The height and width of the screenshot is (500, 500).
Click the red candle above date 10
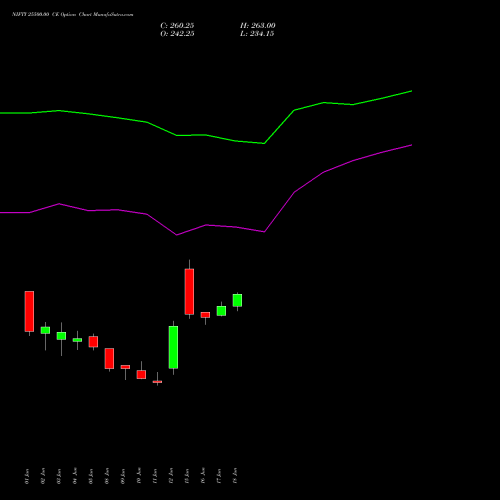[141, 374]
